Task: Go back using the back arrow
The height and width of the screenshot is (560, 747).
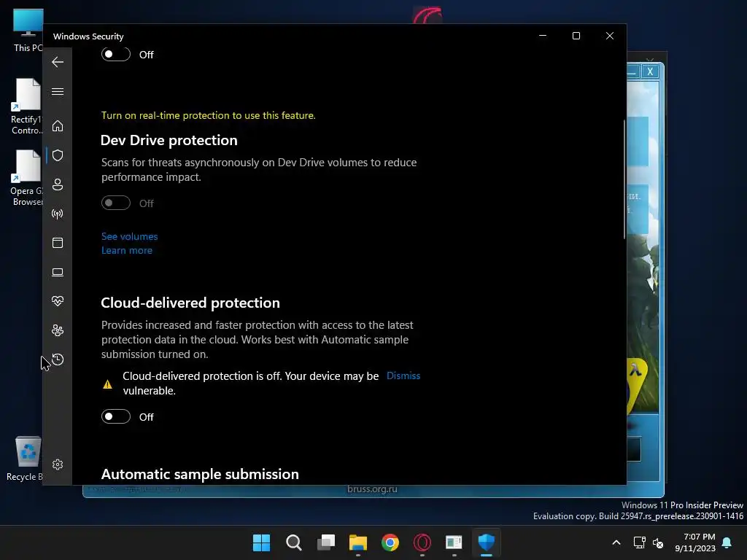Action: (x=58, y=62)
